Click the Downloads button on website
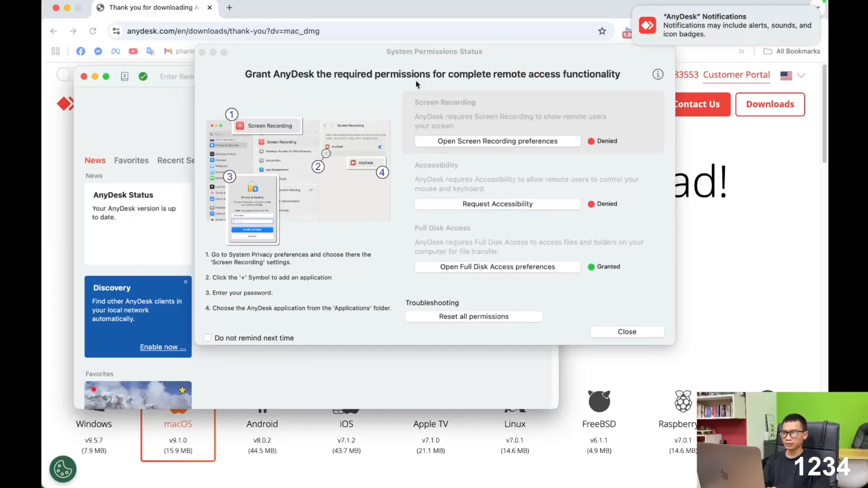The image size is (868, 488). click(770, 104)
